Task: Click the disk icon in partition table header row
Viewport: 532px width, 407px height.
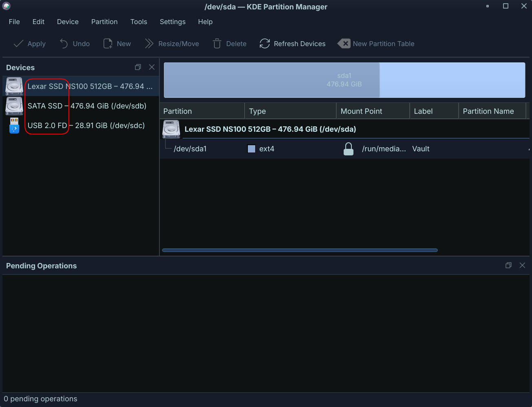Action: click(x=171, y=129)
